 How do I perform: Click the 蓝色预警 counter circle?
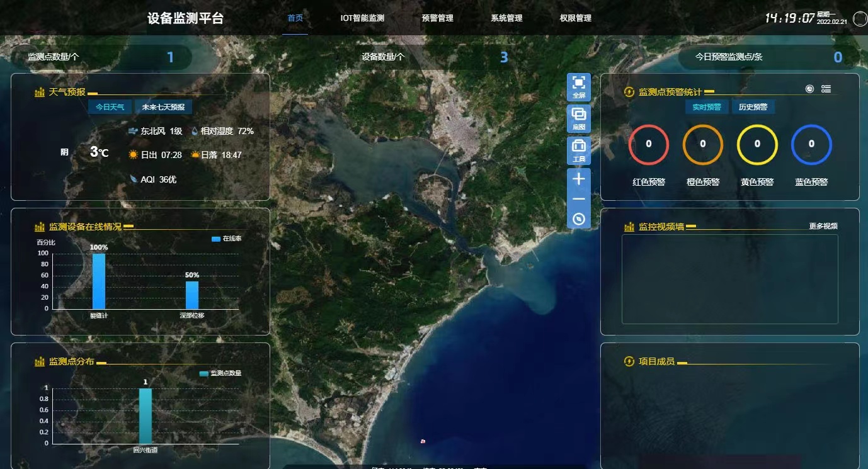pyautogui.click(x=811, y=144)
